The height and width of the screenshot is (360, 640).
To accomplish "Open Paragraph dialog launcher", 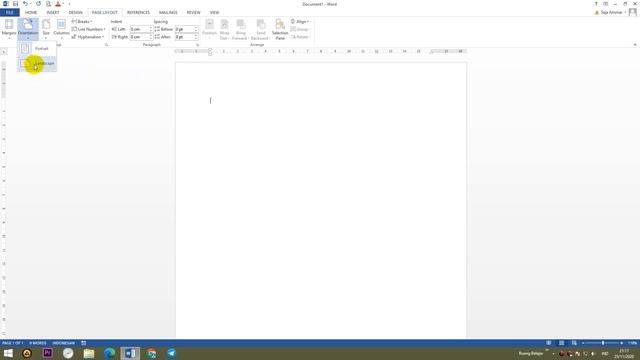I will pos(198,45).
